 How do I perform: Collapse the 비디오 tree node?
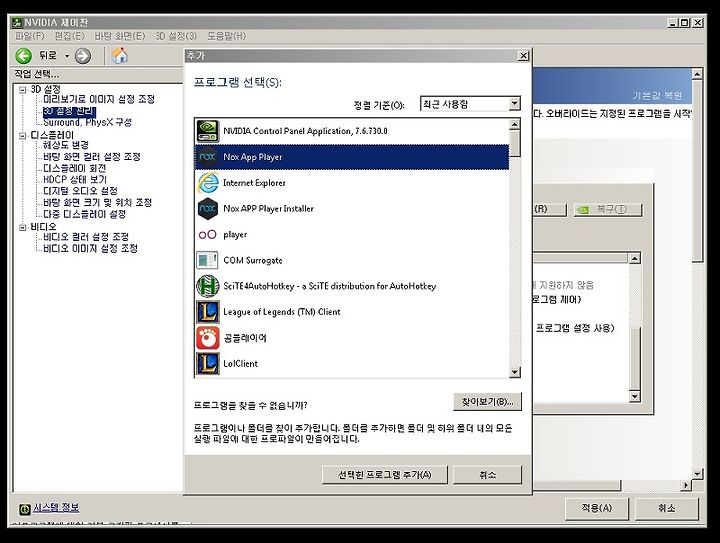(22, 227)
